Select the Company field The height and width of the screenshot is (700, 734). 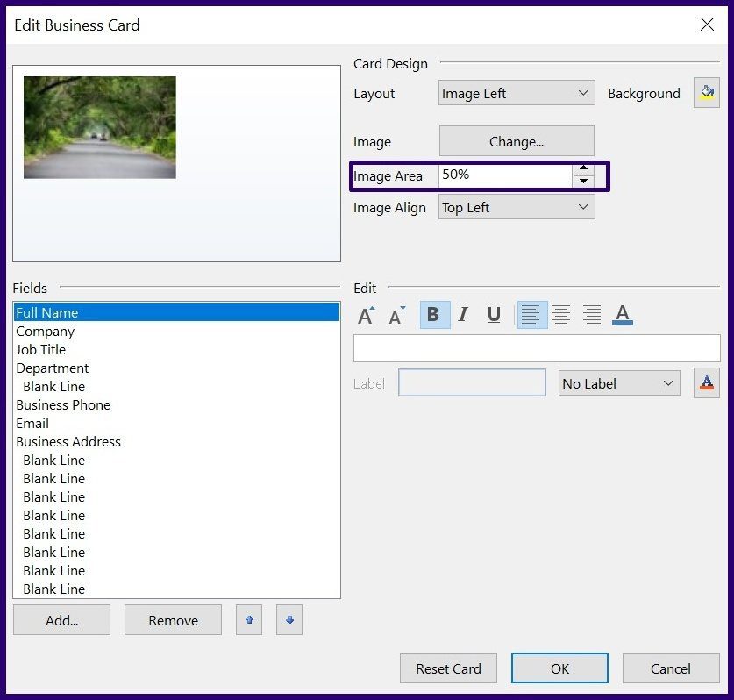[x=176, y=331]
